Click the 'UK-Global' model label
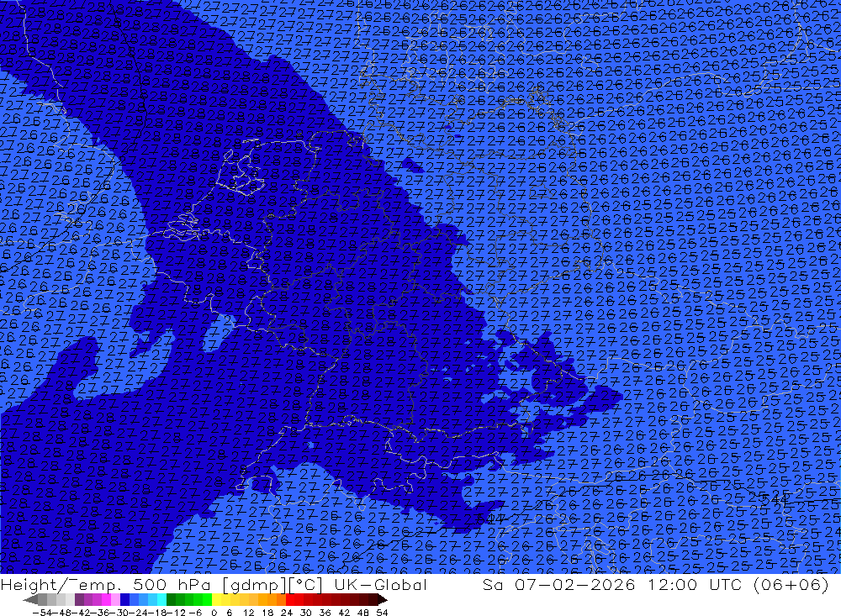The height and width of the screenshot is (616, 841). click(x=380, y=585)
